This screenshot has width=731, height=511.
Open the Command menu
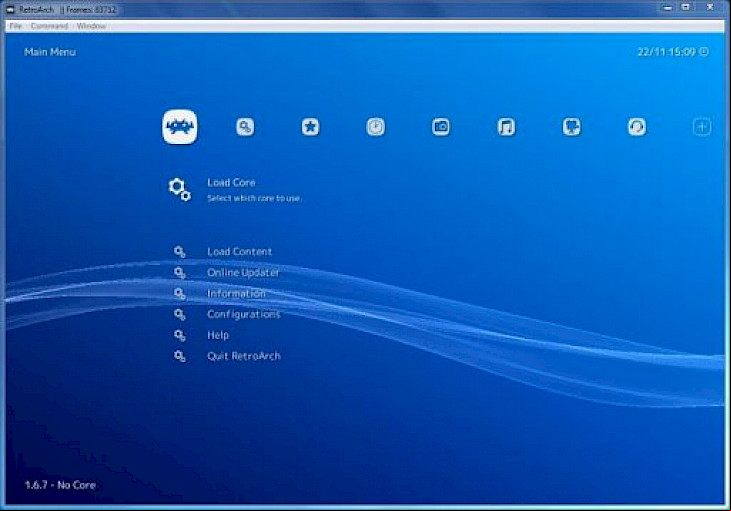pyautogui.click(x=49, y=26)
